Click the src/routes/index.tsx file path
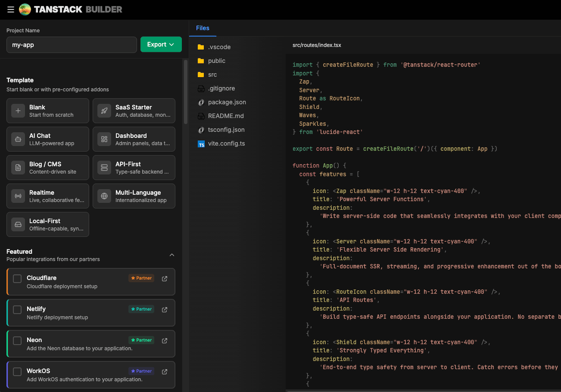Screen dimensions: 561x392 pyautogui.click(x=317, y=45)
